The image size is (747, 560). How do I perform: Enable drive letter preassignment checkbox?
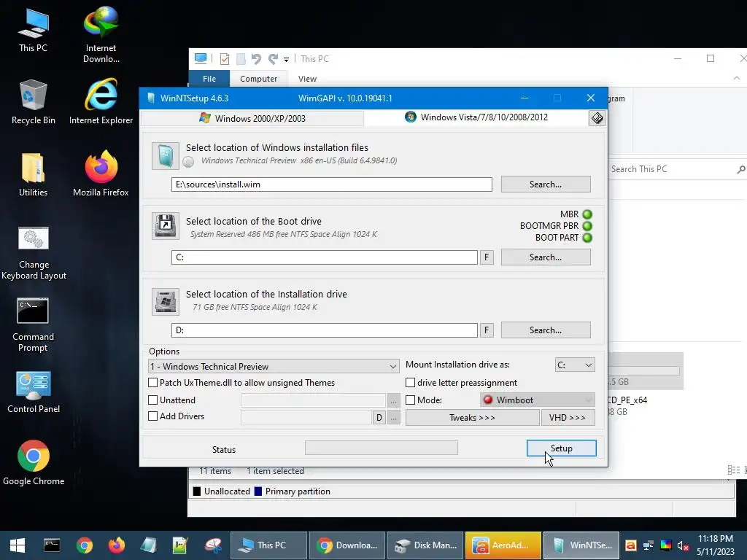click(410, 382)
